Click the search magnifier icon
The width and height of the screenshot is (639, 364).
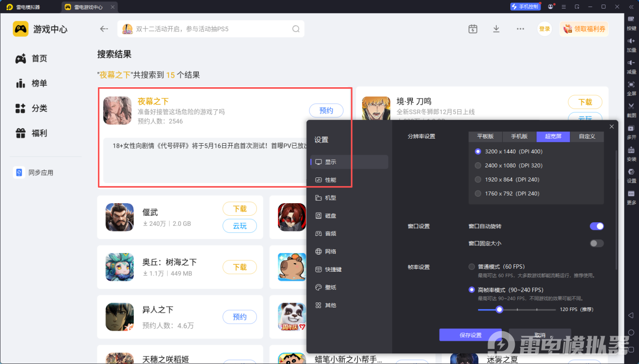coord(296,29)
